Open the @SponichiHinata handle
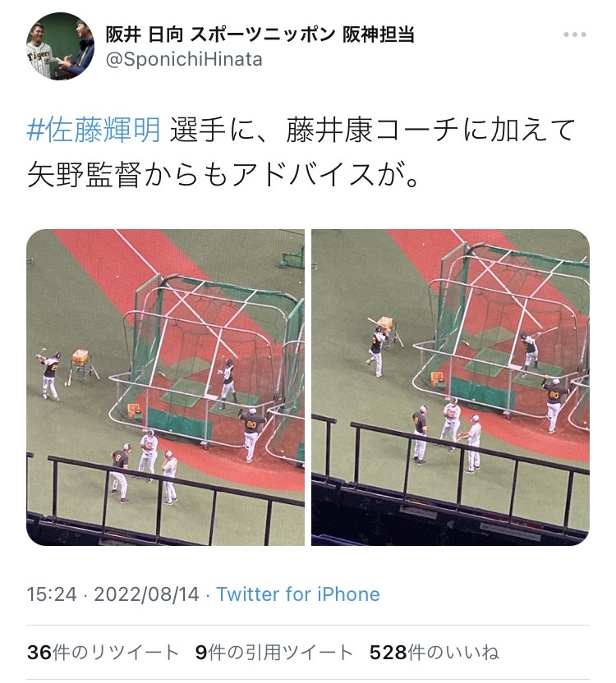Viewport: 616px width, 683px height. click(x=184, y=59)
